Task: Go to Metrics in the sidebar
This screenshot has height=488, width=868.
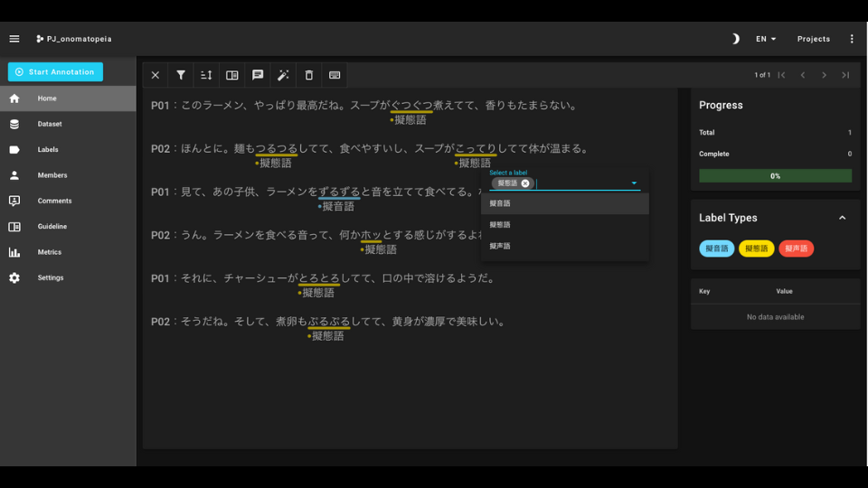Action: [50, 252]
